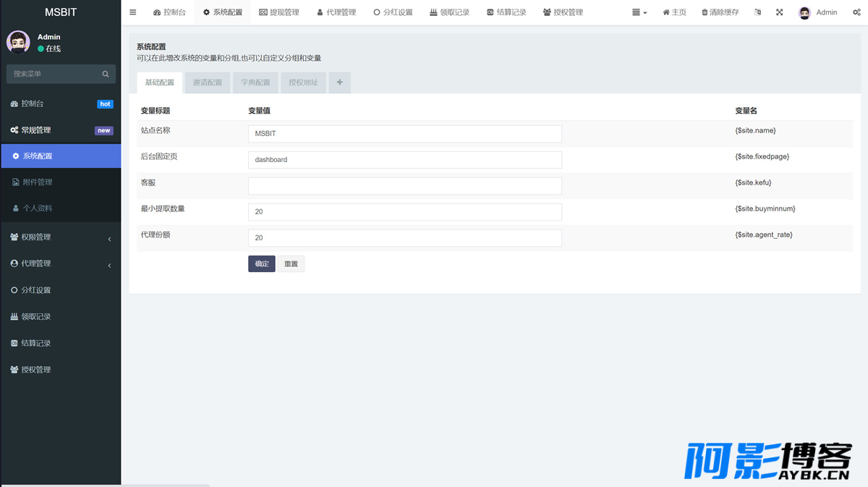Click the 重置 reset button

(291, 264)
